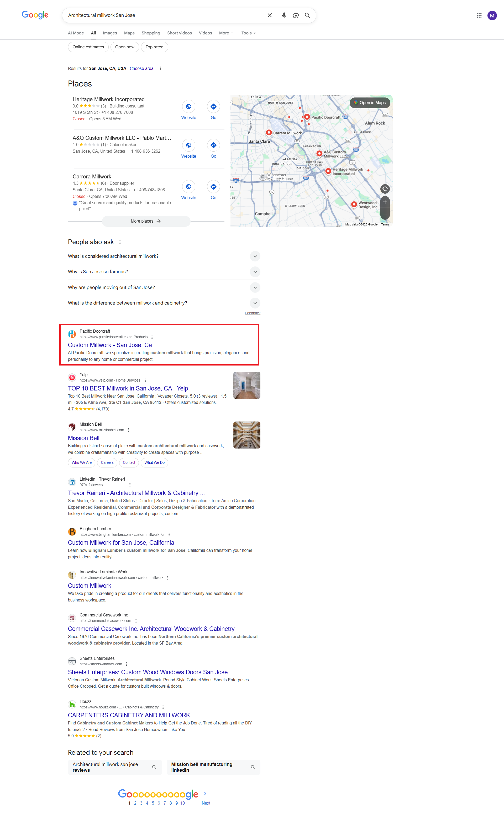504x813 pixels.
Task: Clear the search box with X icon
Action: pyautogui.click(x=270, y=15)
